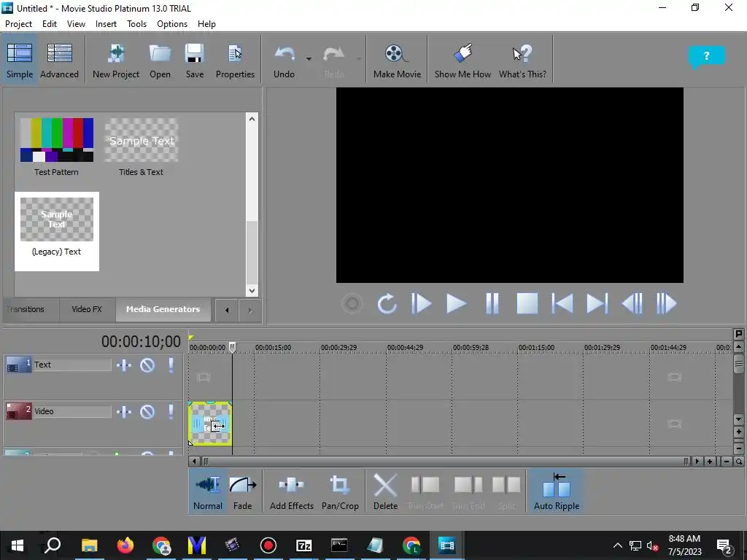Toggle Loop Playback in preview
The image size is (747, 560).
pos(387,303)
